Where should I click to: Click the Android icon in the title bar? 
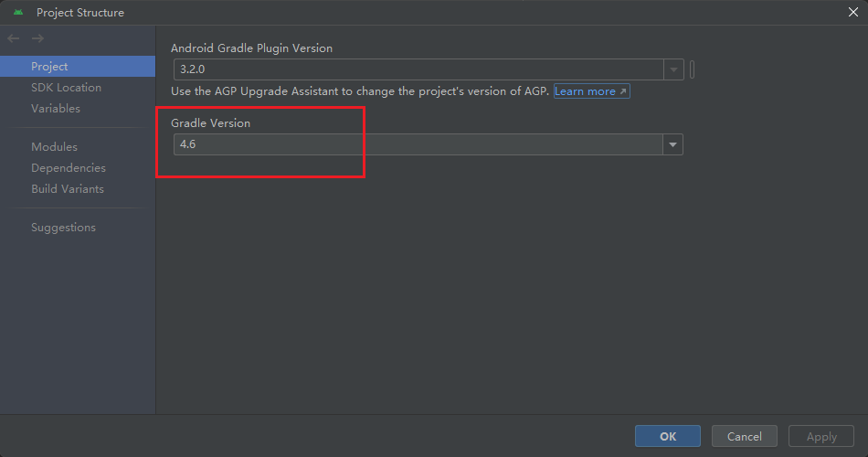tap(18, 12)
